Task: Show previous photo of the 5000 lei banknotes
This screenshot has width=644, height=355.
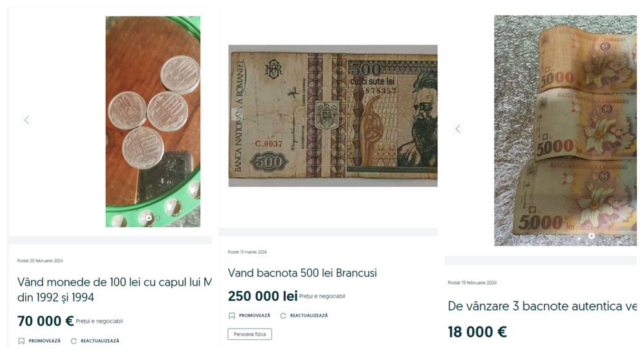Action: pos(458,129)
